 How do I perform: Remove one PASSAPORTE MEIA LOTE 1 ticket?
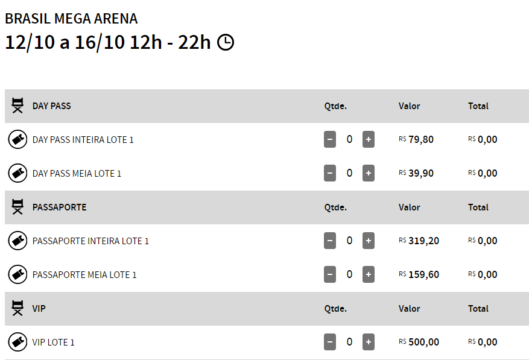[330, 274]
